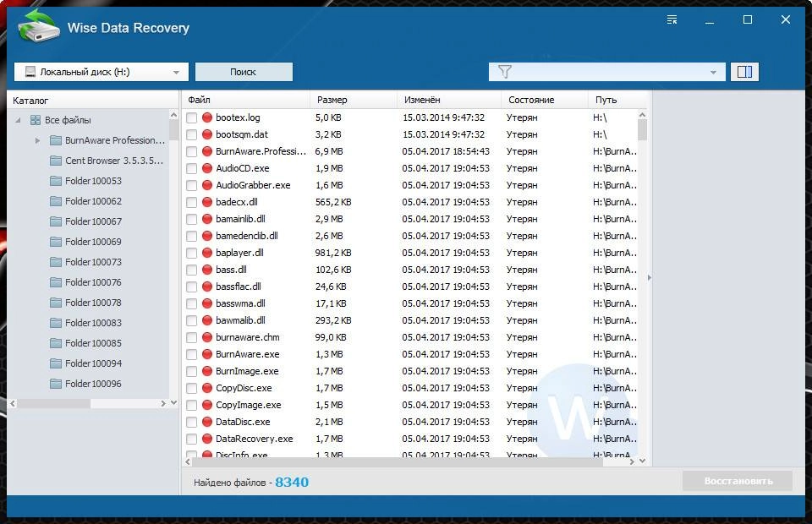This screenshot has width=812, height=524.
Task: Select Folder100078 in the catalog tree
Action: point(93,303)
